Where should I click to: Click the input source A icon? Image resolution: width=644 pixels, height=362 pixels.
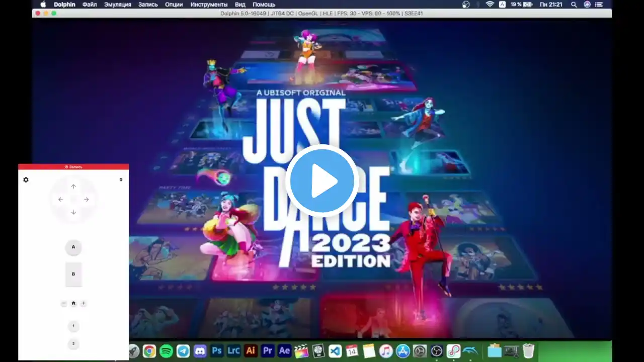(502, 5)
